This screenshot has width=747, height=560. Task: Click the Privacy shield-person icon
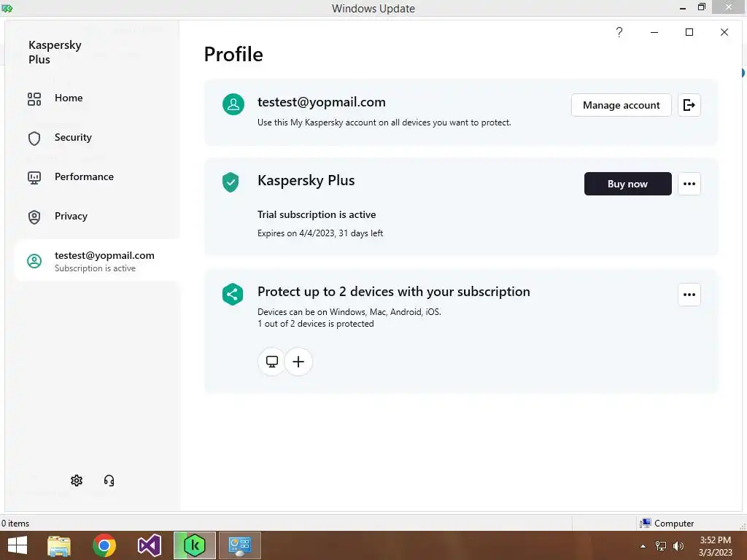pyautogui.click(x=34, y=217)
